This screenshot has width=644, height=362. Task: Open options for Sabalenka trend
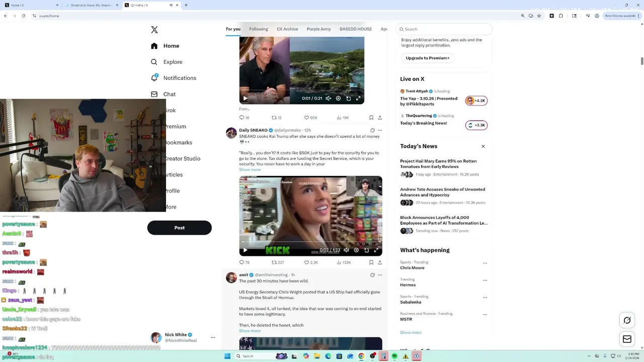[485, 297]
